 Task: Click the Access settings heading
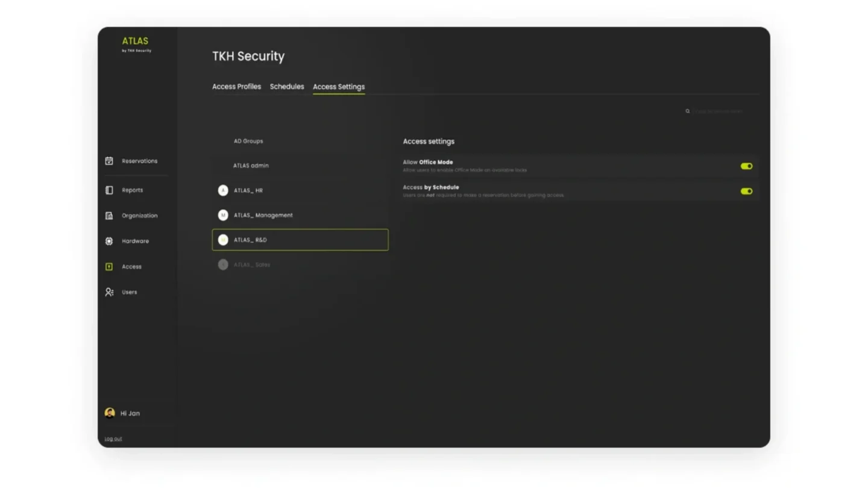tap(429, 142)
